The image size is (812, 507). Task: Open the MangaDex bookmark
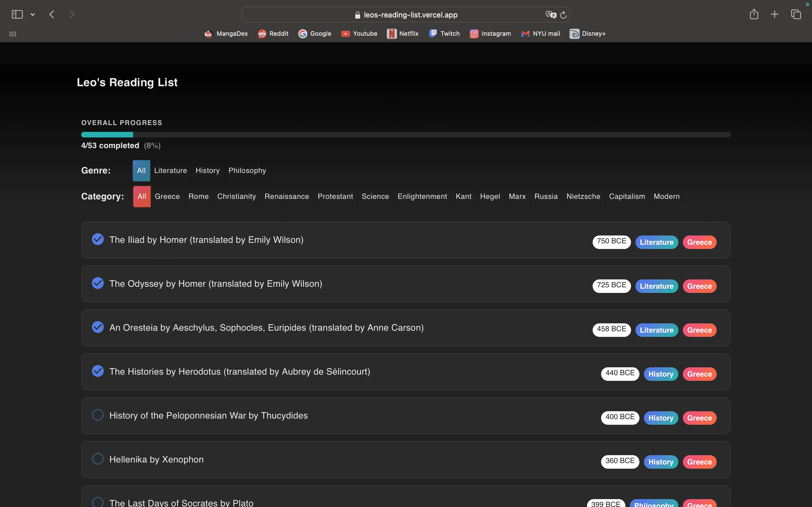click(226, 34)
